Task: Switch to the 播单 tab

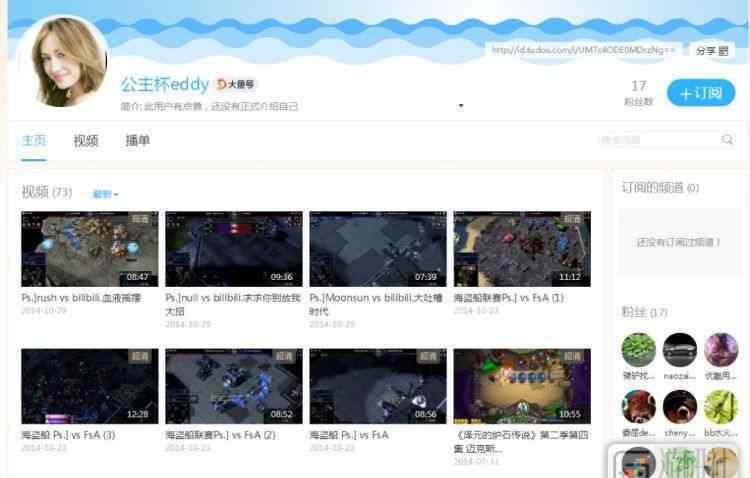Action: click(x=137, y=140)
